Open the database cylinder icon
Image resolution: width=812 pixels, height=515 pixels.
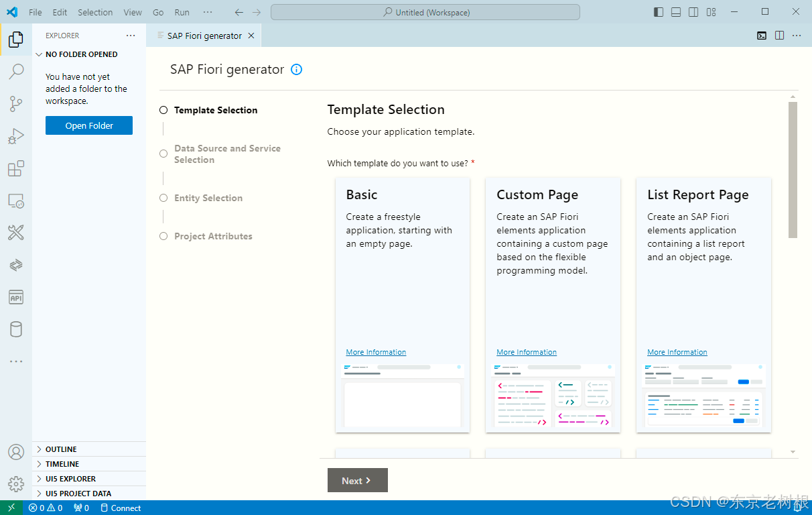click(x=16, y=329)
